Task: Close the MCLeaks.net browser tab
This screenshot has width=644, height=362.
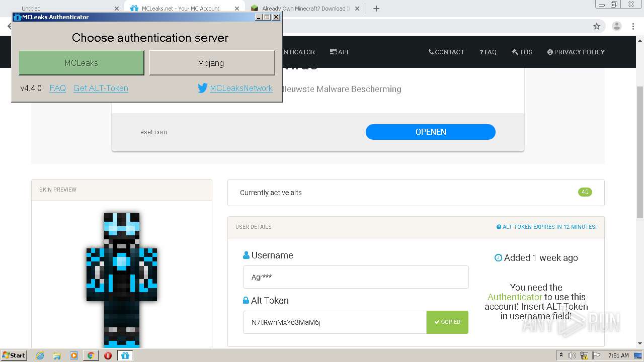Action: (x=237, y=9)
